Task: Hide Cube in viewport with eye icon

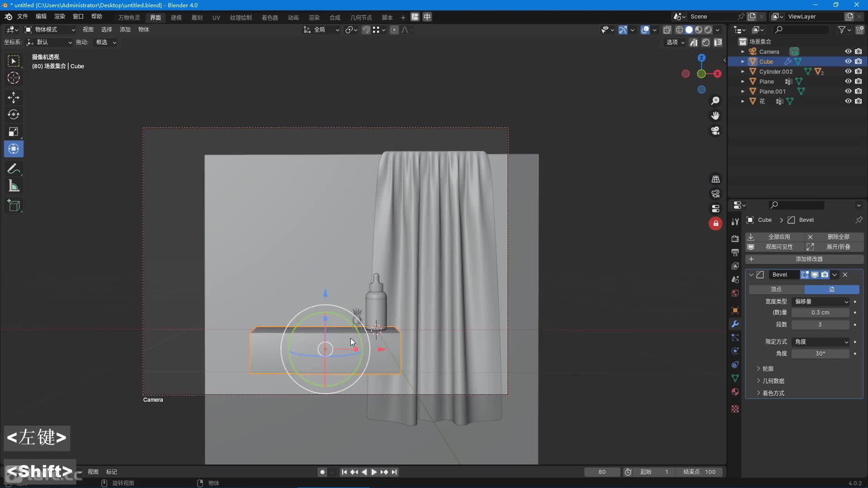Action: [848, 61]
